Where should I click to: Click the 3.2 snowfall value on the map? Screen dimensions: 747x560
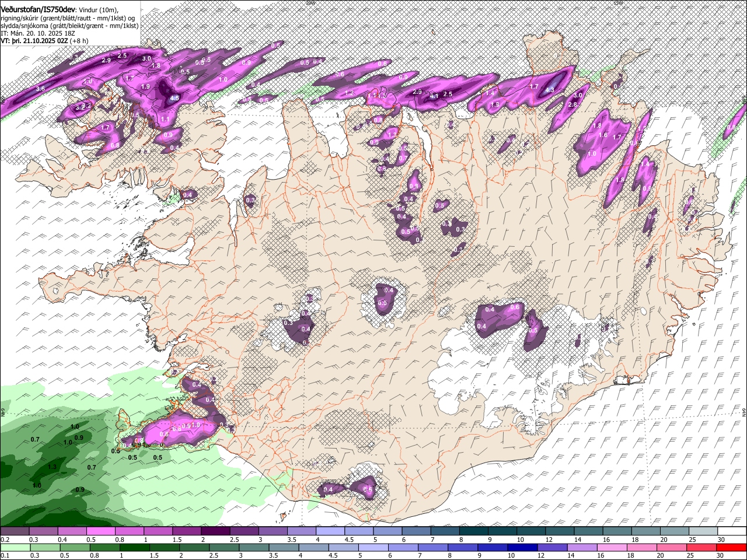click(81, 107)
